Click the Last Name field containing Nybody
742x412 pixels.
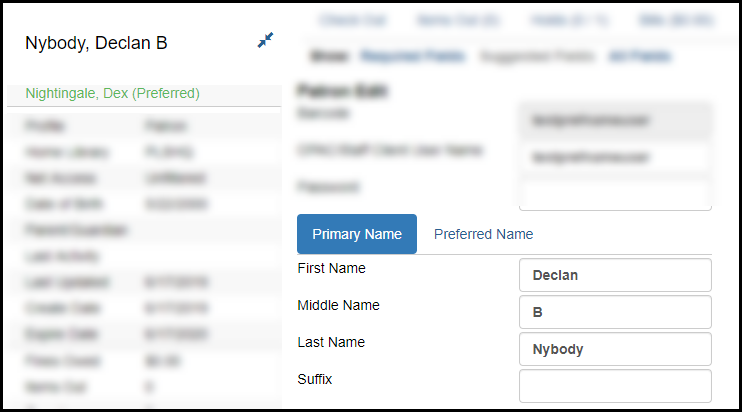click(x=615, y=349)
